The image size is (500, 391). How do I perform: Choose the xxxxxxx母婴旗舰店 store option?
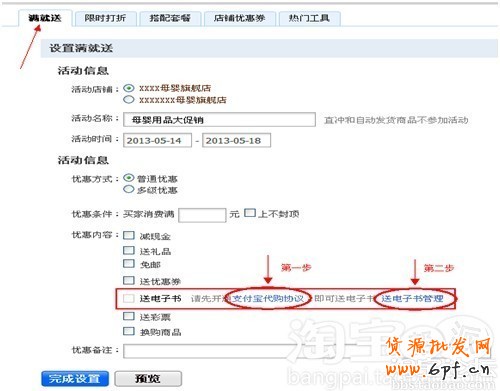click(x=129, y=100)
